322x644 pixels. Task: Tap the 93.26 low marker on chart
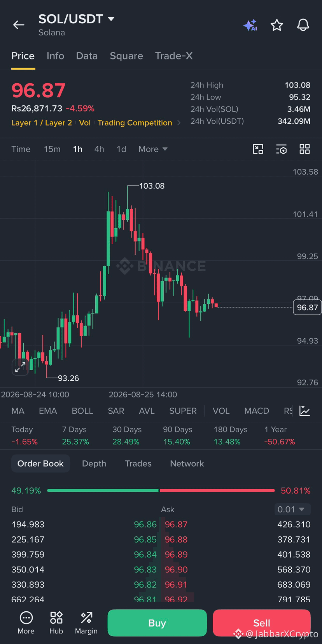[x=68, y=378]
